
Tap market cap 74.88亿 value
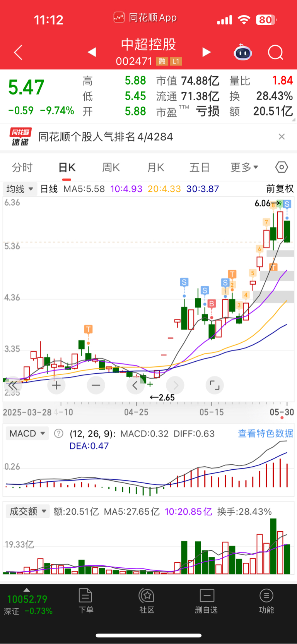200,81
